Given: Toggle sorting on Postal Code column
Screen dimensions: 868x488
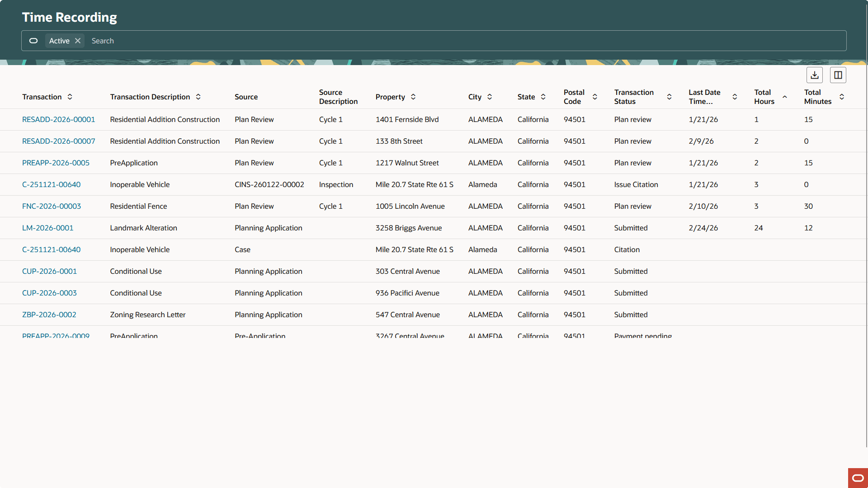Looking at the screenshot, I should click(595, 97).
